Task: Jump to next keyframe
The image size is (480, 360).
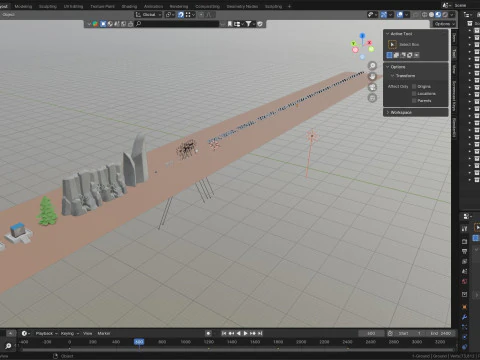Action: [x=253, y=333]
